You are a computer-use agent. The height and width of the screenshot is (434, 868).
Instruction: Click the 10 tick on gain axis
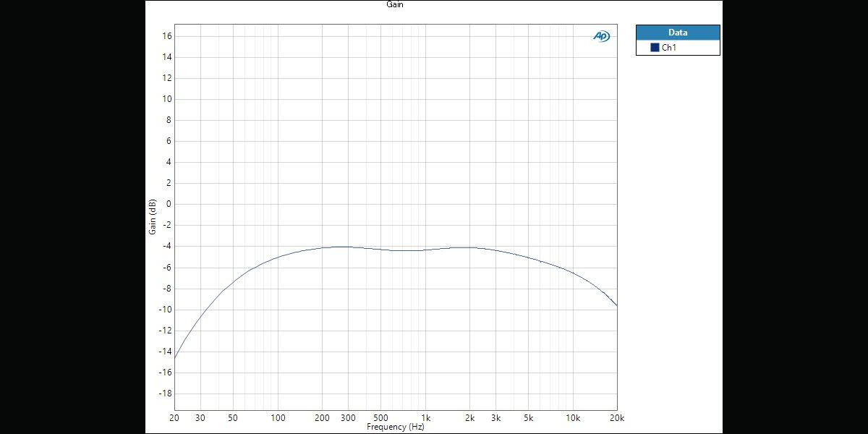point(166,99)
